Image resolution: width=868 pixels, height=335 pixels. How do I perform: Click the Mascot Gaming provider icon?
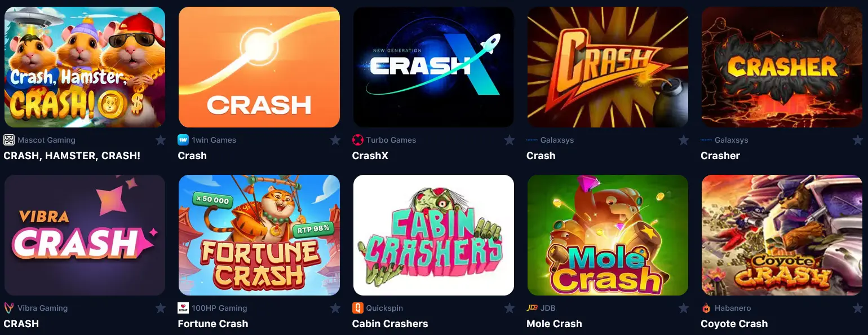9,140
